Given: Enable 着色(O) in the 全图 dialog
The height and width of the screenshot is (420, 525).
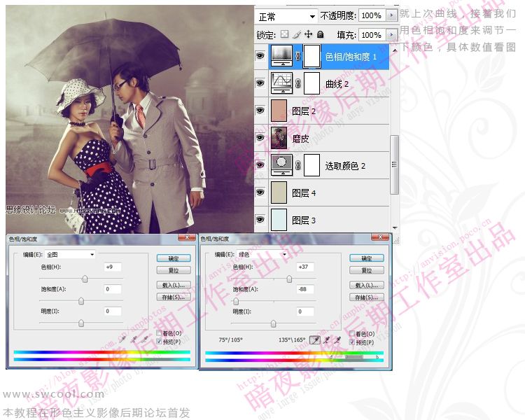Looking at the screenshot, I should [x=159, y=333].
